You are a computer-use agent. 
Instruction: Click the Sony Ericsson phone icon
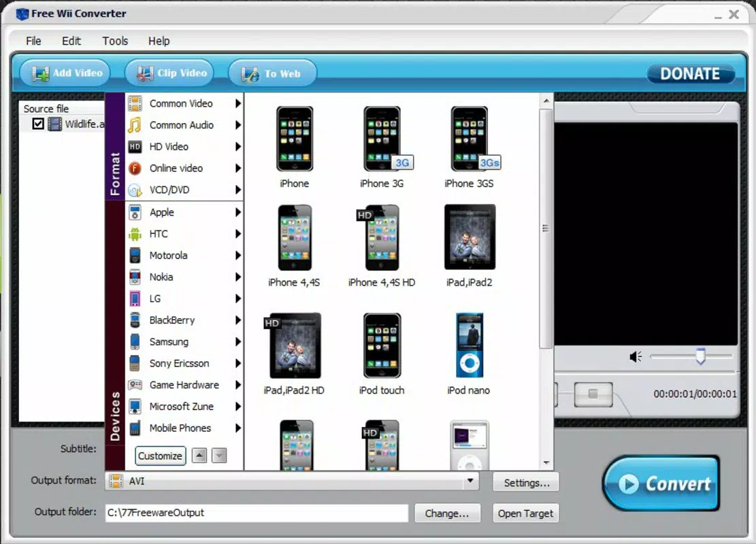coord(135,363)
